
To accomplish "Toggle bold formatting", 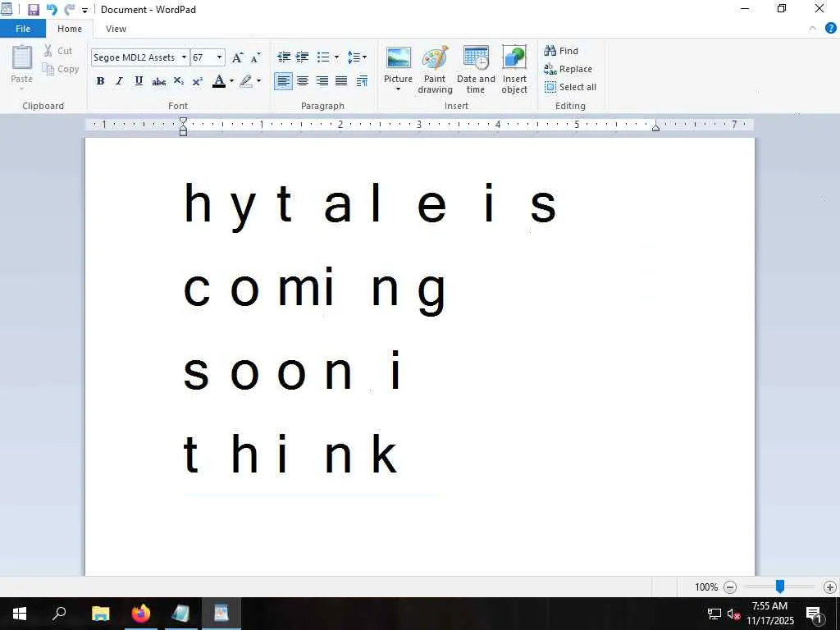I will [x=100, y=81].
